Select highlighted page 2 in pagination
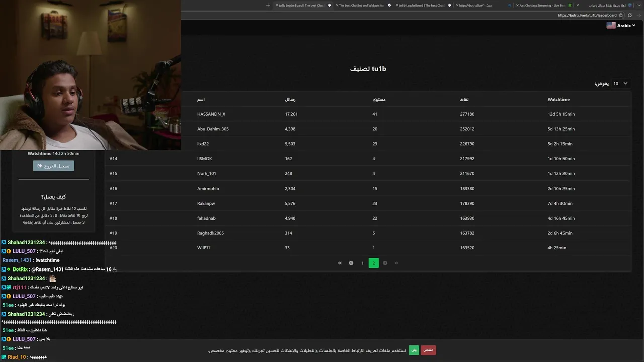The image size is (644, 362). pyautogui.click(x=374, y=263)
